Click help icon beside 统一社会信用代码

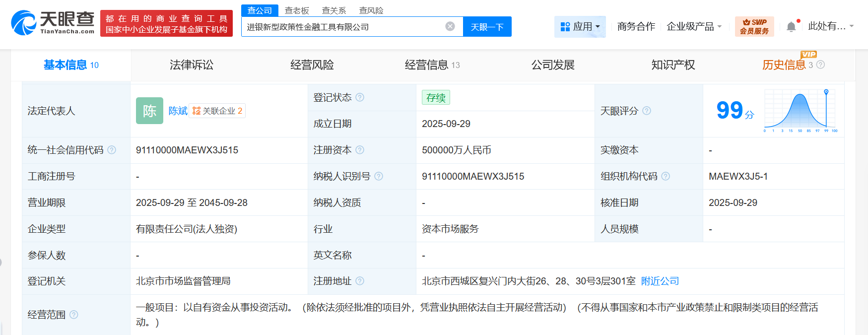click(112, 150)
